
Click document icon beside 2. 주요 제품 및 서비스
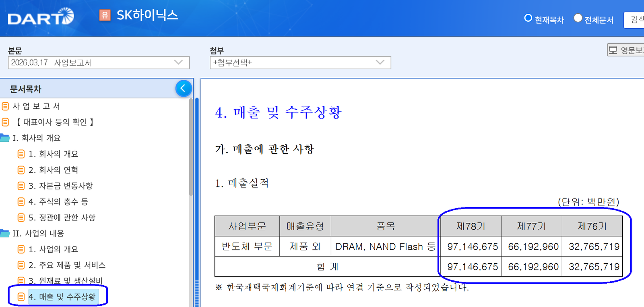[21, 265]
